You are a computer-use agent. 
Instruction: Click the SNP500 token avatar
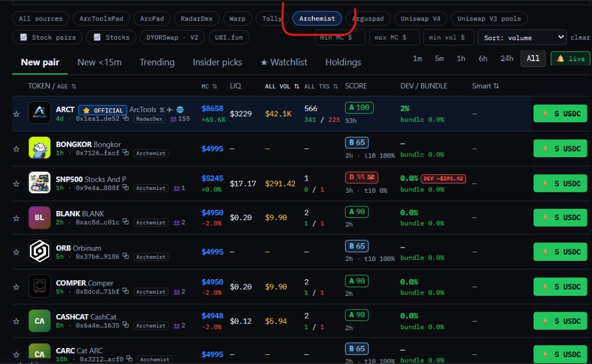click(40, 182)
